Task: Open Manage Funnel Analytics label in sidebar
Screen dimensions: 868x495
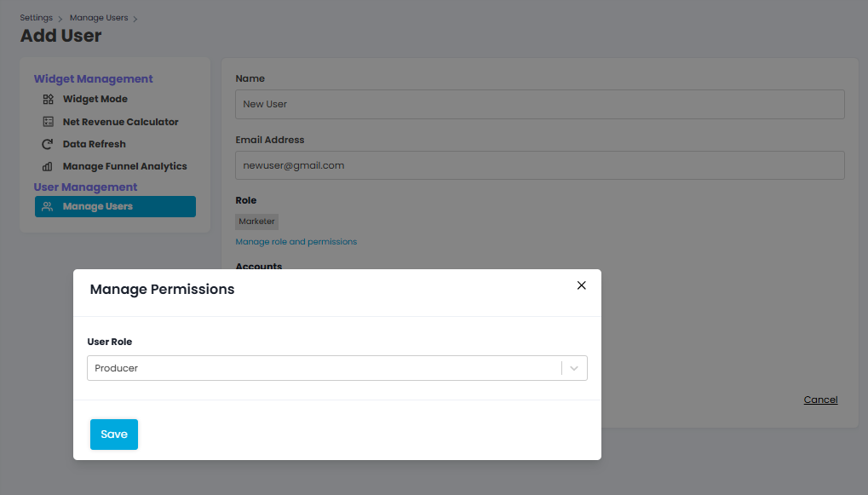Action: click(125, 166)
